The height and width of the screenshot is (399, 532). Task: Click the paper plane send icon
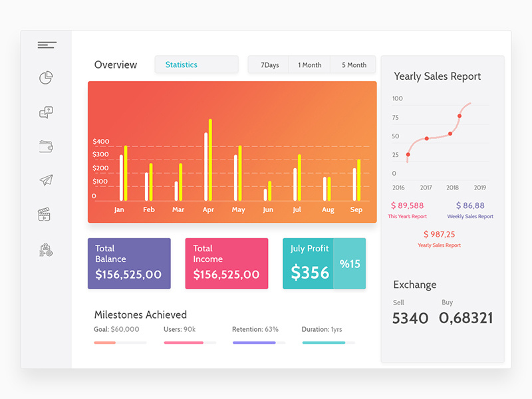pyautogui.click(x=45, y=180)
